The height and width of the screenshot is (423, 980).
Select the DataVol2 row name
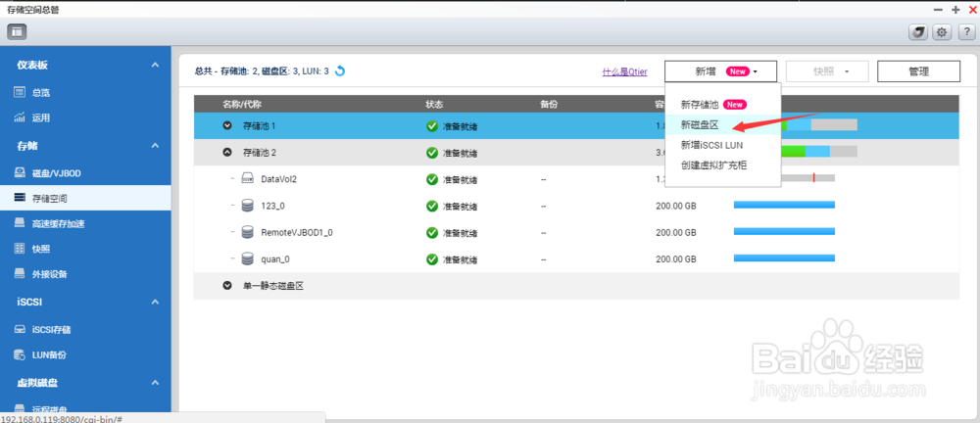[278, 179]
